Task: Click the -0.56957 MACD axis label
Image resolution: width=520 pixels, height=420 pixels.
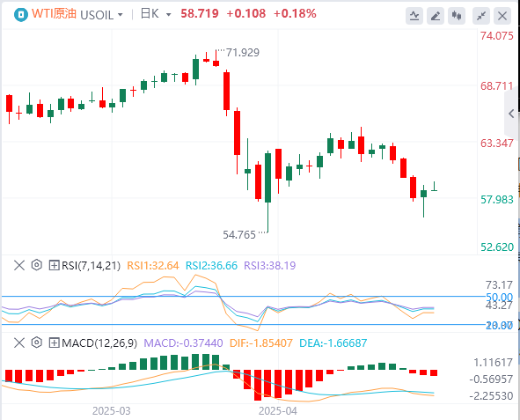Action: [x=491, y=379]
